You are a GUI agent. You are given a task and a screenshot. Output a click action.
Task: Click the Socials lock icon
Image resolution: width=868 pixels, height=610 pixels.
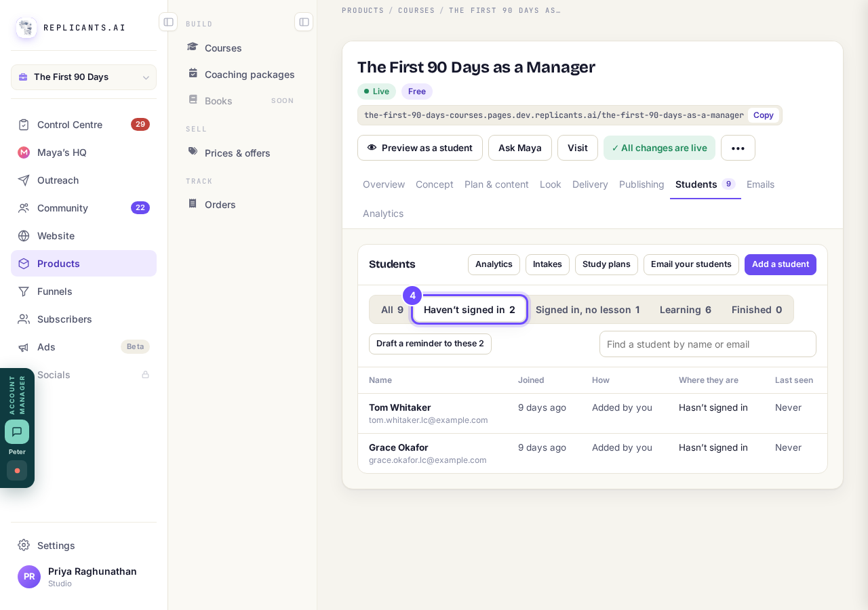pyautogui.click(x=145, y=375)
